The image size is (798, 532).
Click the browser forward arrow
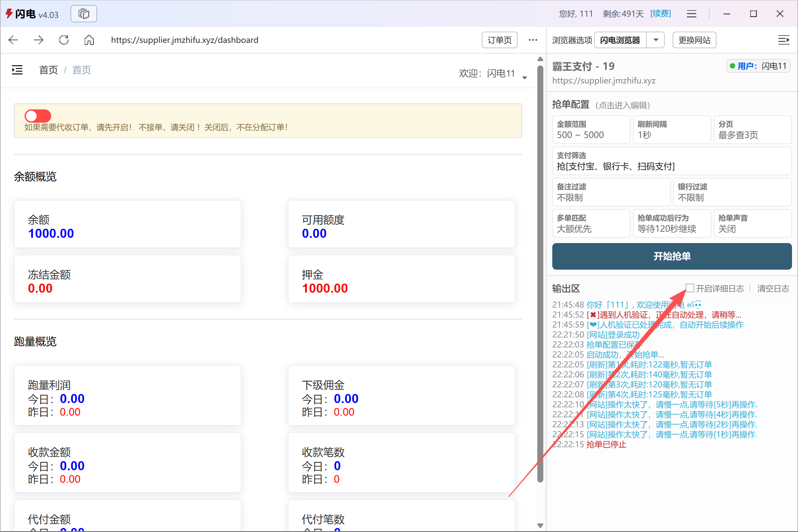point(38,40)
